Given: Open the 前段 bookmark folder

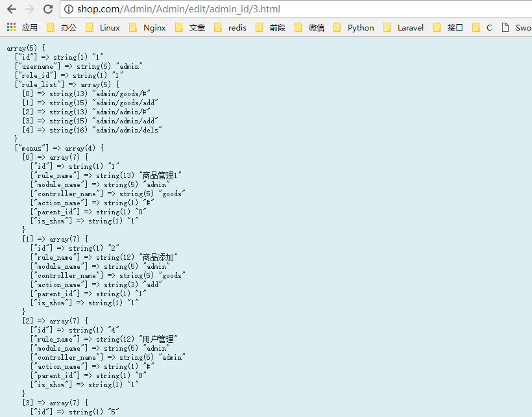Looking at the screenshot, I should tap(271, 27).
